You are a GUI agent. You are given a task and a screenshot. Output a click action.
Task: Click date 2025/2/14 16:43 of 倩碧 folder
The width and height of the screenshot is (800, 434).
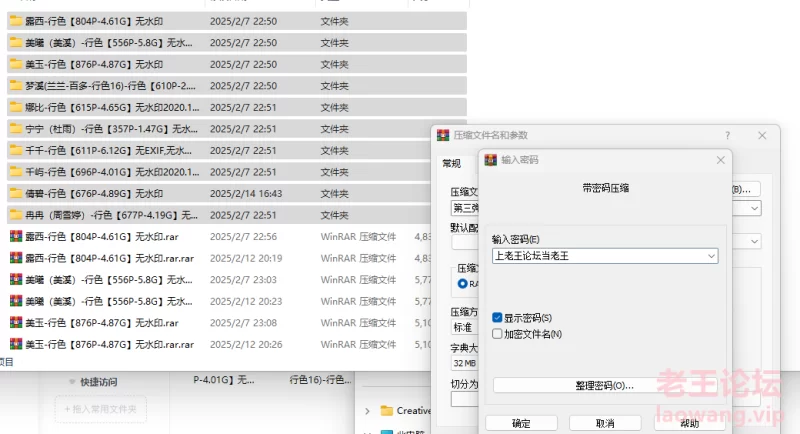(246, 193)
